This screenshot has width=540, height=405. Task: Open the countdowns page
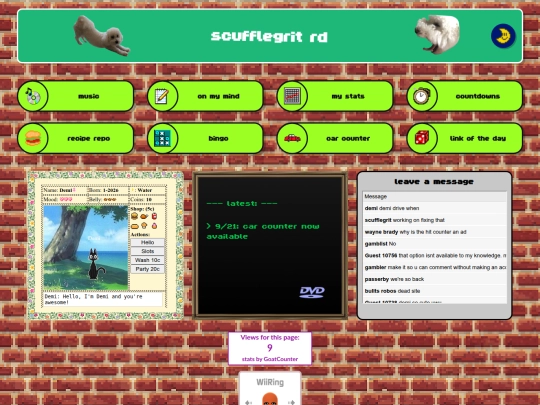(x=465, y=96)
